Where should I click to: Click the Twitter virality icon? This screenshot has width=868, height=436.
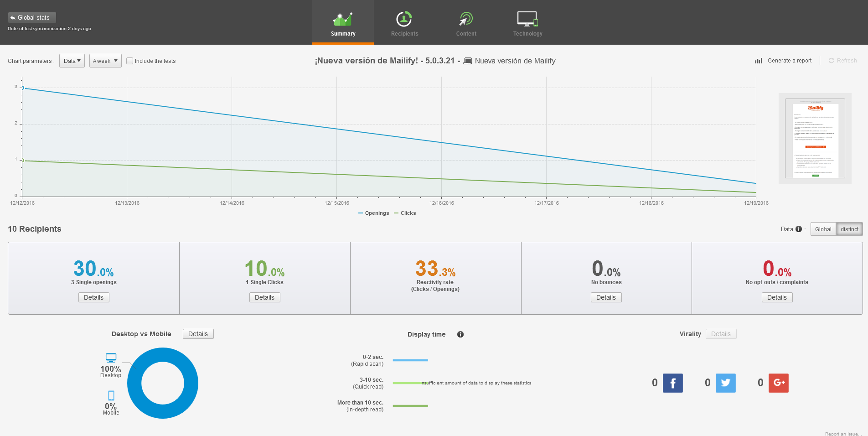[725, 383]
